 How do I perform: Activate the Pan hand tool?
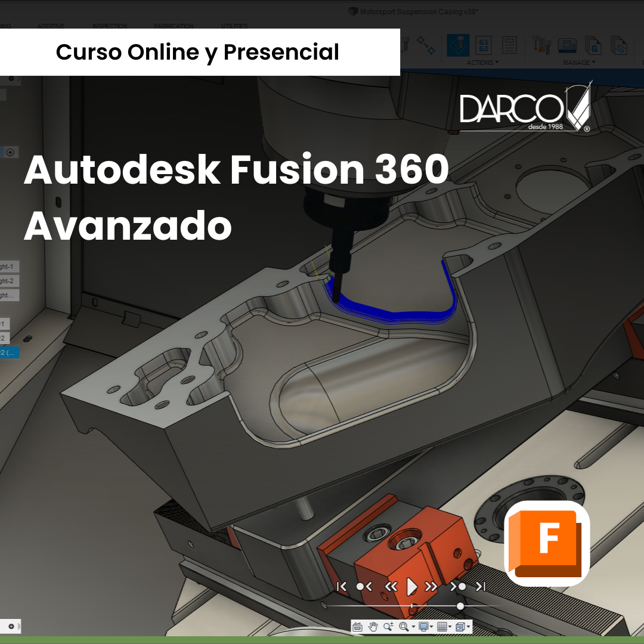point(373,627)
